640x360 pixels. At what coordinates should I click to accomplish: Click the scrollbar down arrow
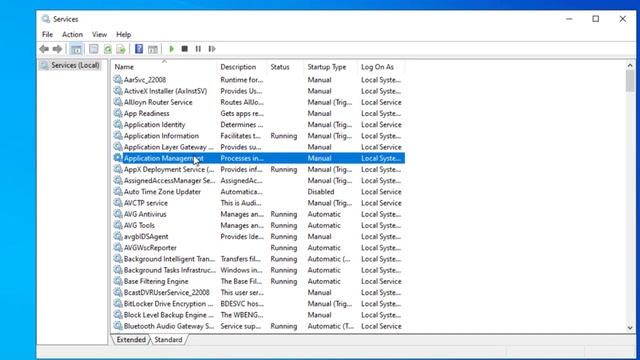630,328
